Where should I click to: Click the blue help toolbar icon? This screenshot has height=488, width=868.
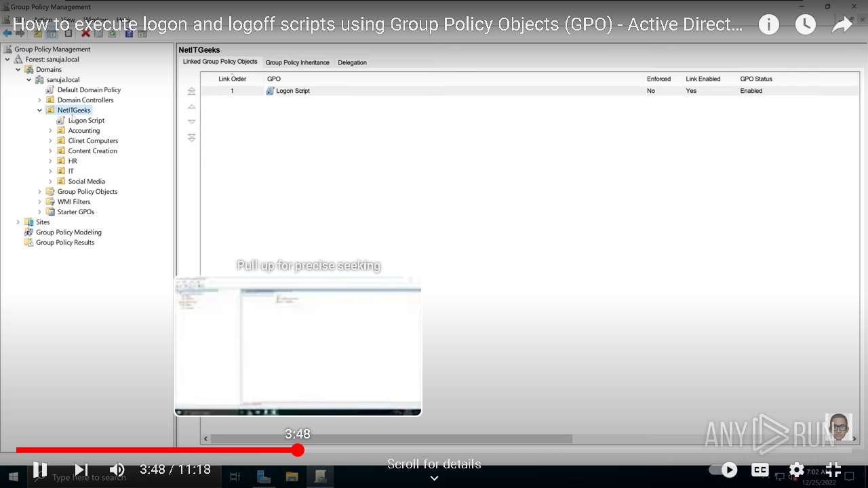tap(129, 33)
